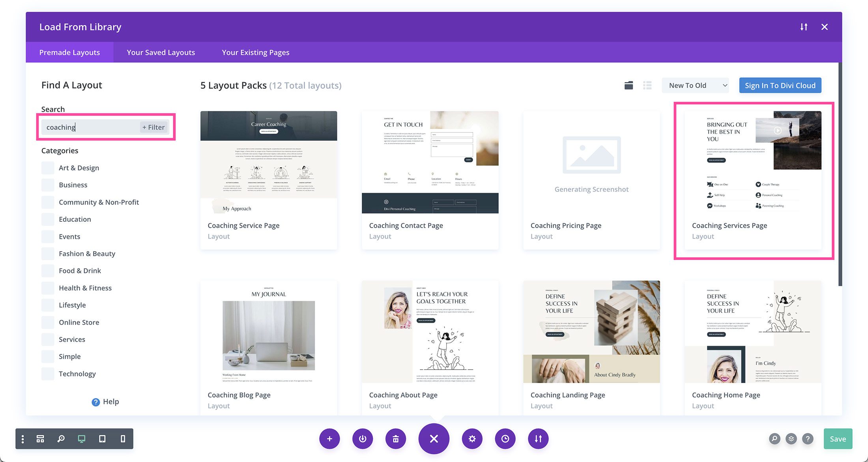Switch to Your Existing Pages tab
This screenshot has height=462, width=868.
(255, 52)
